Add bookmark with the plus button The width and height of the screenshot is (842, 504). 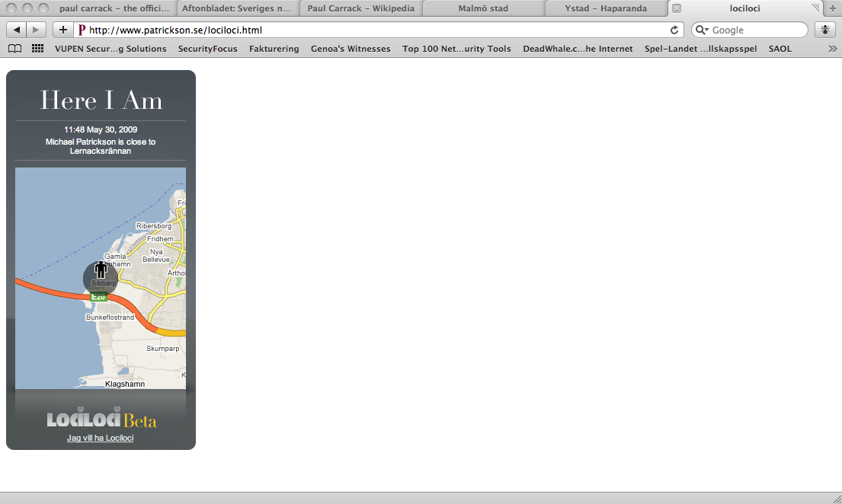[62, 30]
